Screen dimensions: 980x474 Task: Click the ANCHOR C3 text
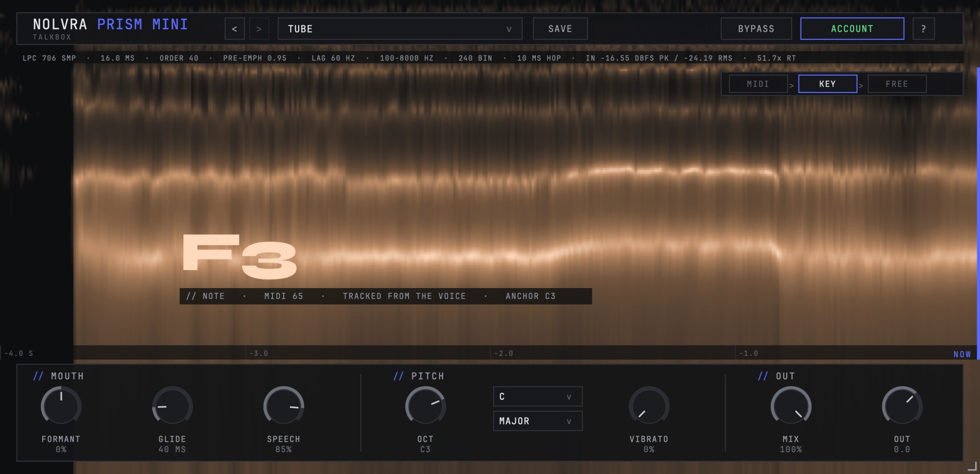531,296
